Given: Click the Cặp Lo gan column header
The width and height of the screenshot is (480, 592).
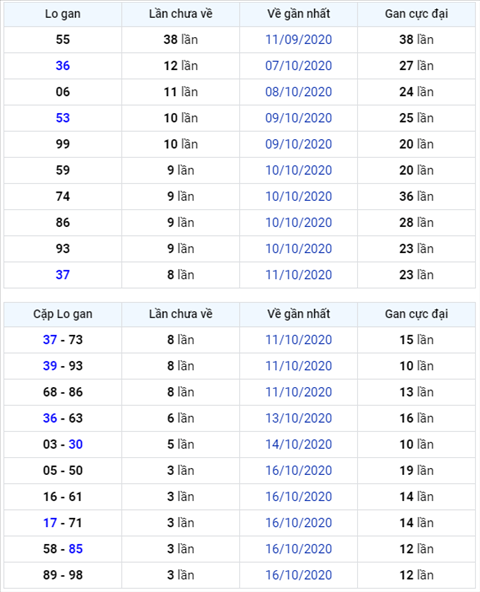Looking at the screenshot, I should click(63, 314).
